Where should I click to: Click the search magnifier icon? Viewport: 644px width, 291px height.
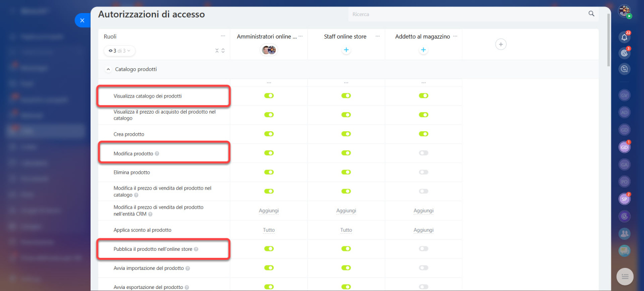(x=592, y=14)
